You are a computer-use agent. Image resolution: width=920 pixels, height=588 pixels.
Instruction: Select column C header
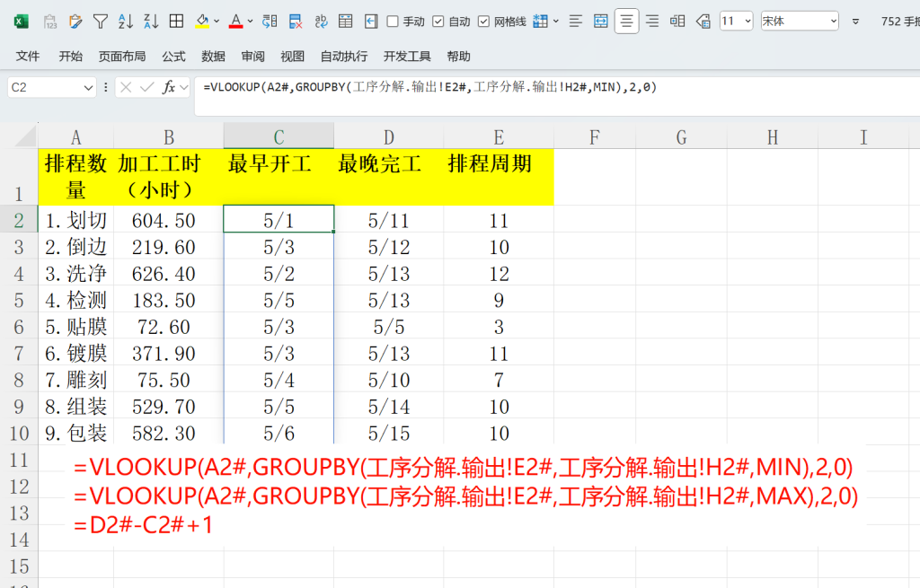point(279,136)
